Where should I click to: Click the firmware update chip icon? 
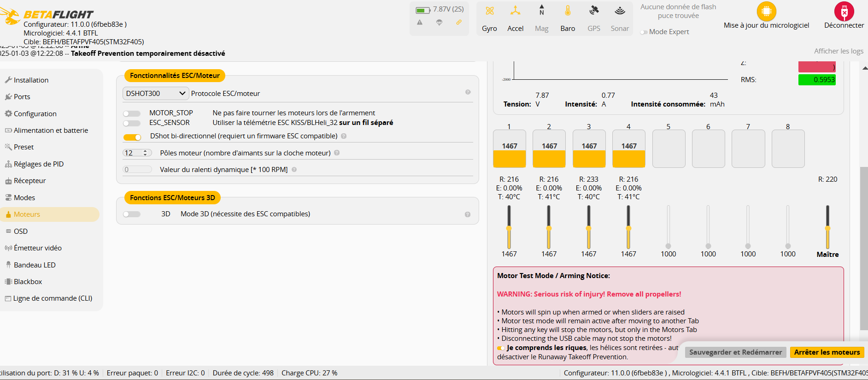(766, 12)
